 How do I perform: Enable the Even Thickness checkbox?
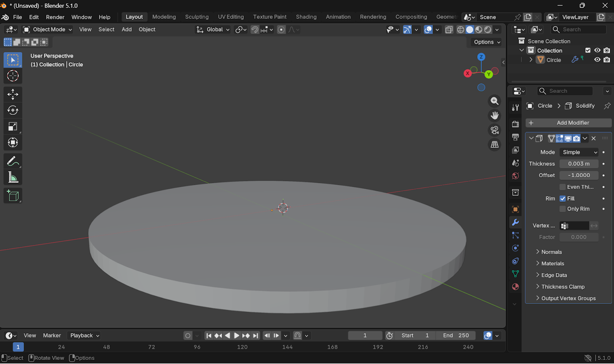(563, 187)
